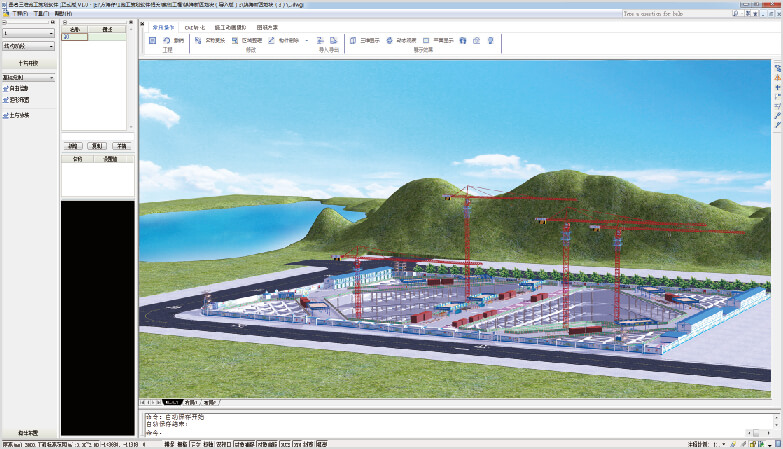Viewport: 783px width, 449px height.
Task: Click topmost icon in right vertical toolbar
Action: 777,67
